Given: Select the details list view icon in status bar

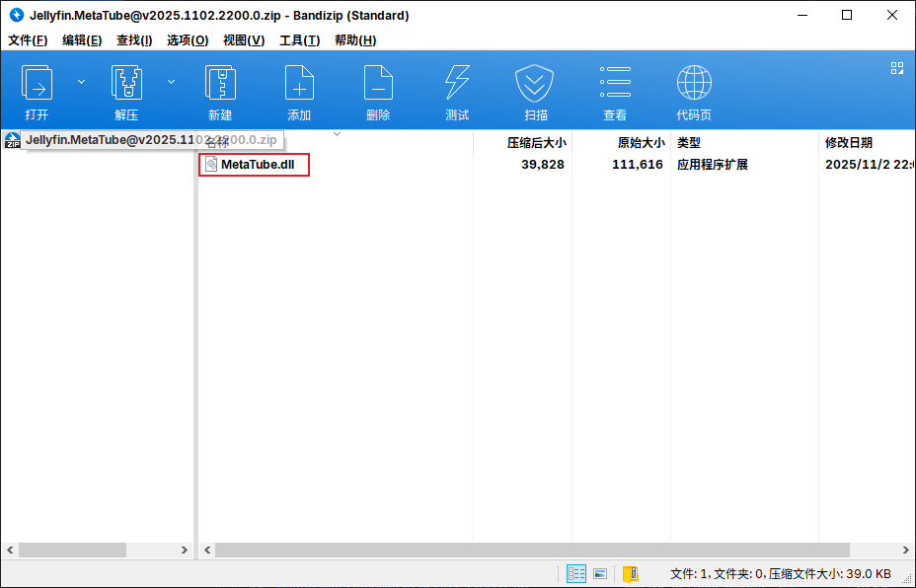Looking at the screenshot, I should point(576,573).
